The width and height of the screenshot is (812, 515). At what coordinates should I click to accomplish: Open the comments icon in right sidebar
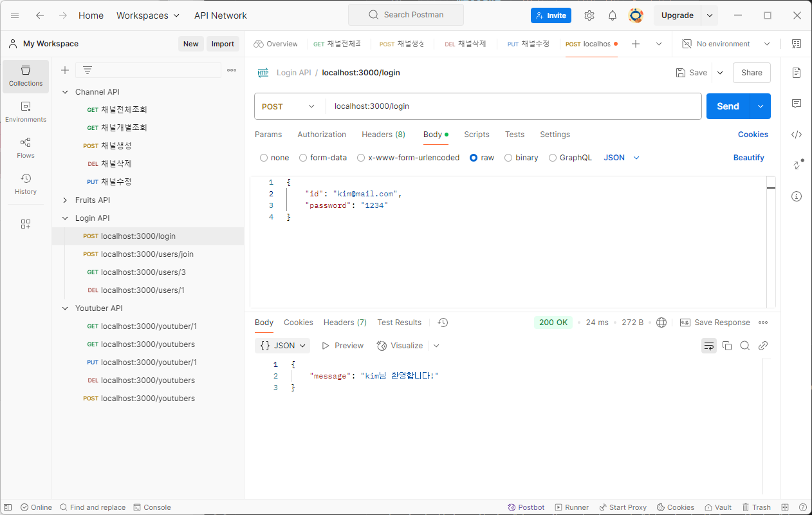(x=797, y=104)
